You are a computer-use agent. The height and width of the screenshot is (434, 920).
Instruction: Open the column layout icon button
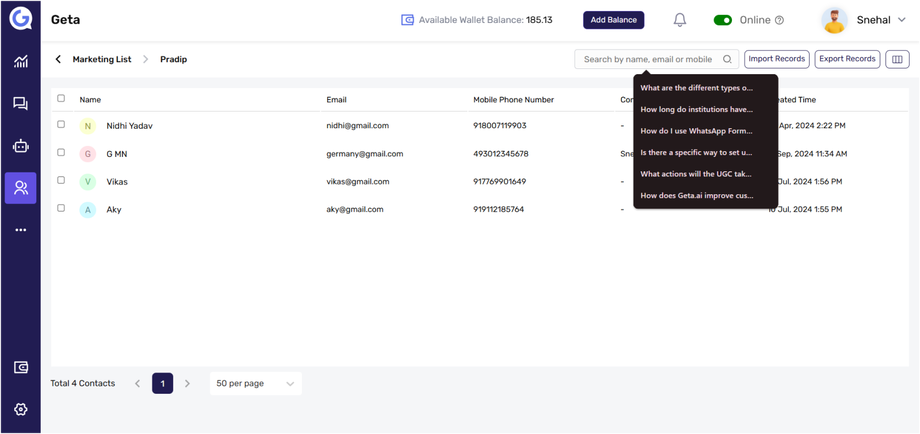click(x=897, y=59)
